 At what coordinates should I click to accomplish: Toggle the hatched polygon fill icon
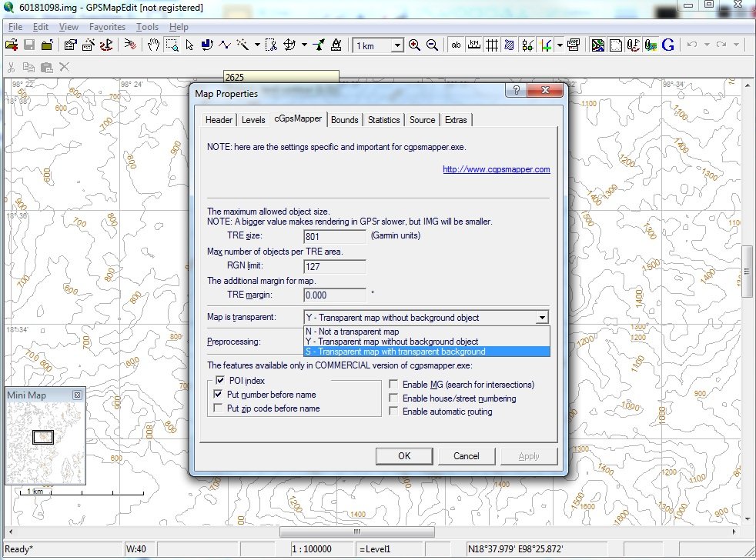509,45
